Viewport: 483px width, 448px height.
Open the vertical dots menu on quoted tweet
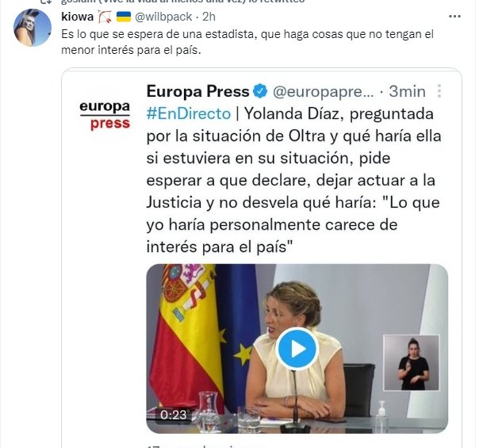click(x=439, y=91)
